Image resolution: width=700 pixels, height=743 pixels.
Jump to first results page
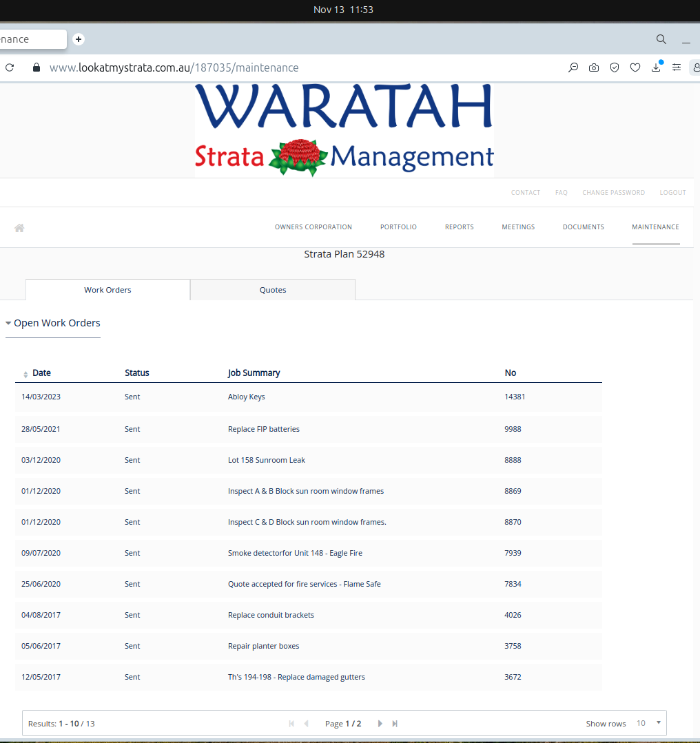point(291,724)
